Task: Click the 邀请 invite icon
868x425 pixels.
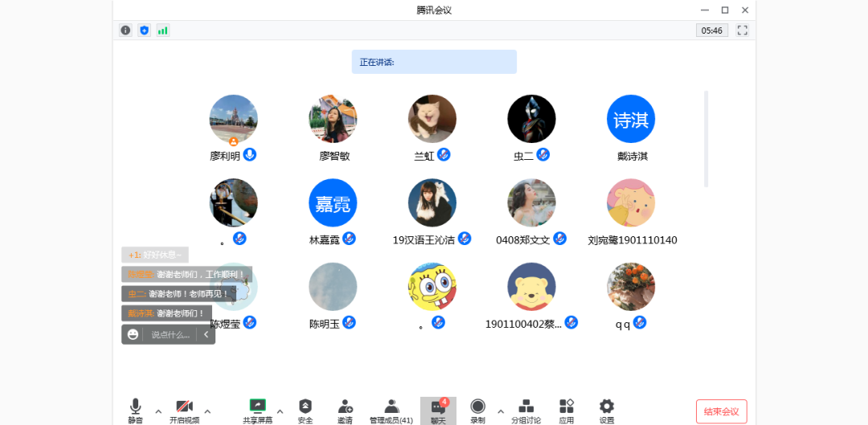Action: click(345, 410)
